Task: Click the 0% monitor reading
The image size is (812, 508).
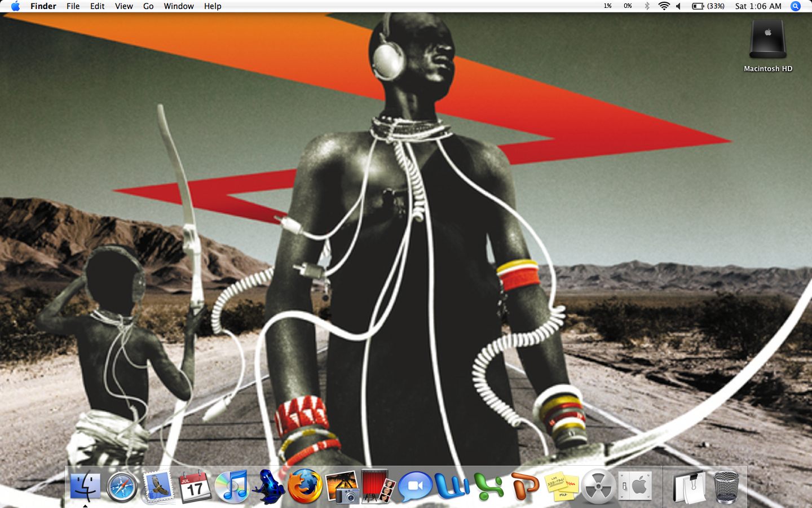Action: click(628, 6)
